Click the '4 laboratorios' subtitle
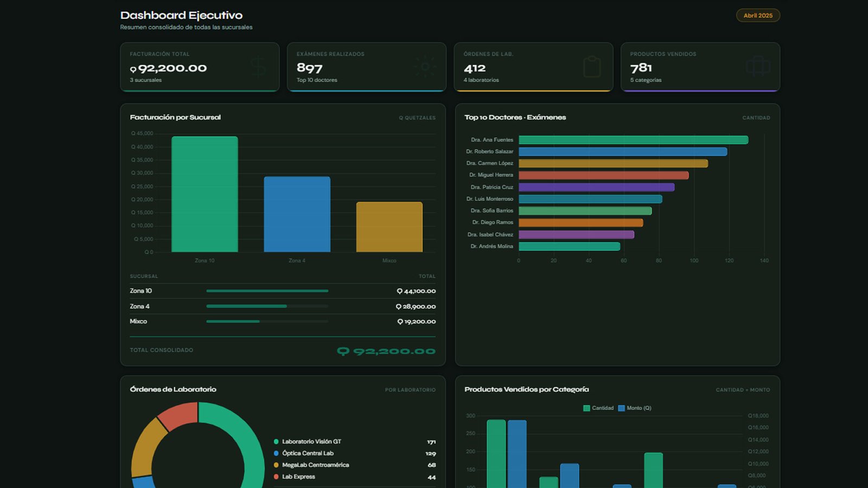This screenshot has height=488, width=868. click(481, 80)
